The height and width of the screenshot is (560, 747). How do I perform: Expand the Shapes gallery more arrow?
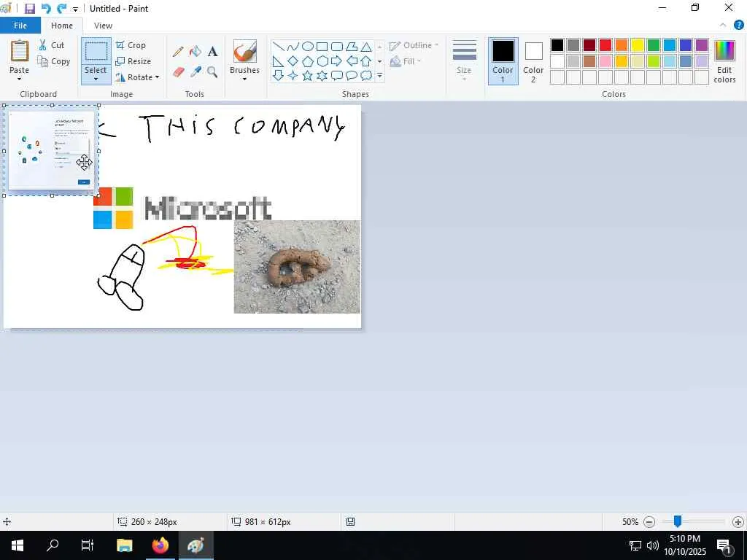379,75
